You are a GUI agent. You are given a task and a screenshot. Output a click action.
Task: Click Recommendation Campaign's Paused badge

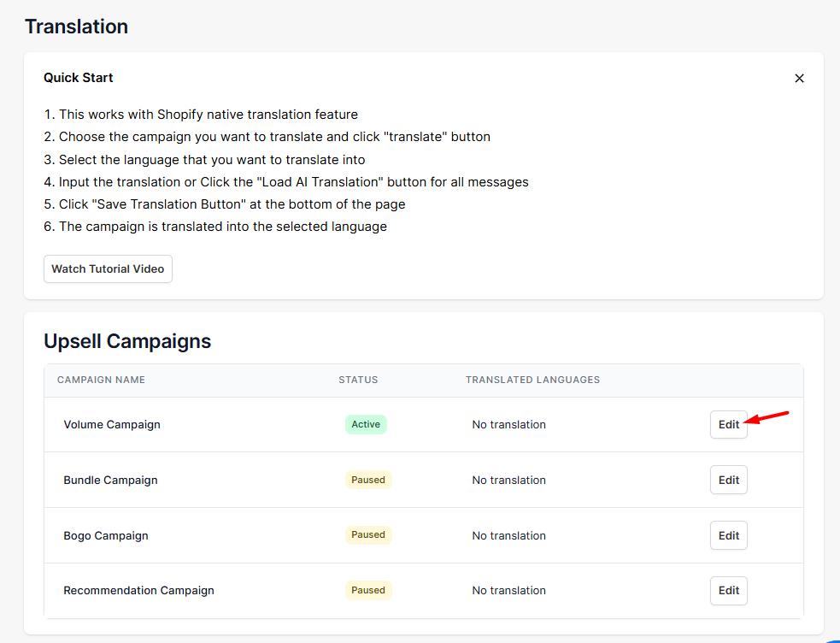pyautogui.click(x=368, y=590)
